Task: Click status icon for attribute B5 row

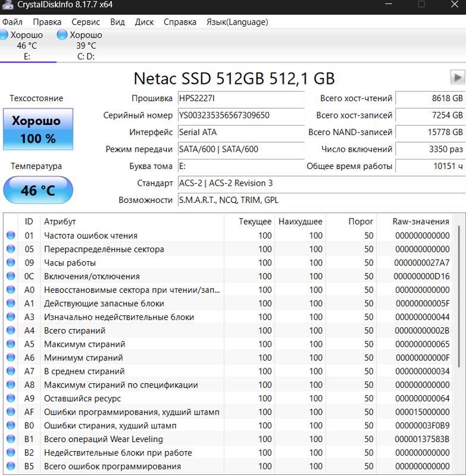Action: [x=11, y=466]
